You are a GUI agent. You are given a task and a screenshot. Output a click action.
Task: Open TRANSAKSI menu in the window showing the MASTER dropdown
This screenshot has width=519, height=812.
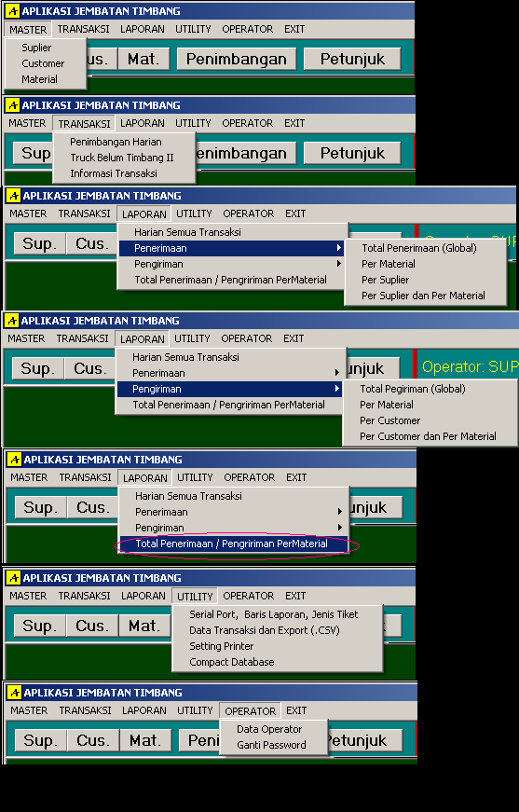coord(83,29)
